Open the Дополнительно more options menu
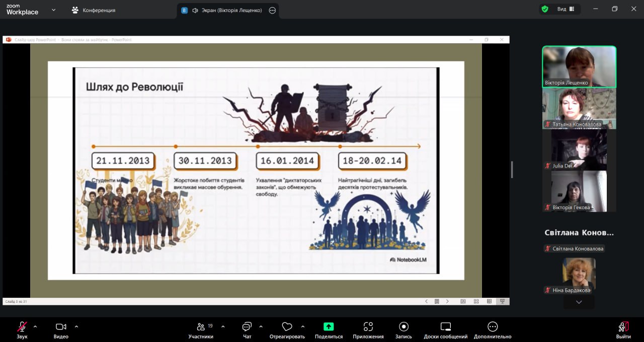 tap(493, 327)
